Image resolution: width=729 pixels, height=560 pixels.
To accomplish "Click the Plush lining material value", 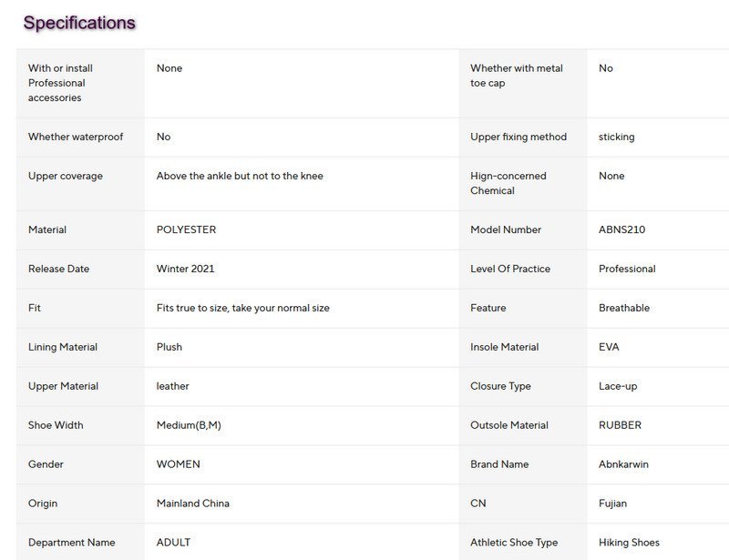I will (x=169, y=347).
